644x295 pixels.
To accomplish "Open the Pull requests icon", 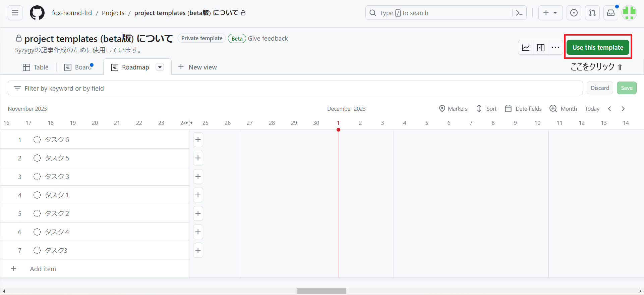I will pyautogui.click(x=592, y=13).
